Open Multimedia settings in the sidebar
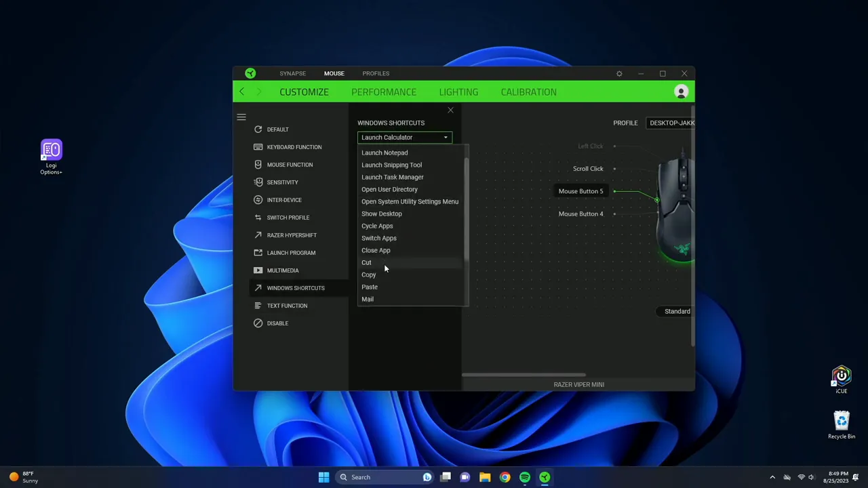The width and height of the screenshot is (868, 488). [283, 270]
